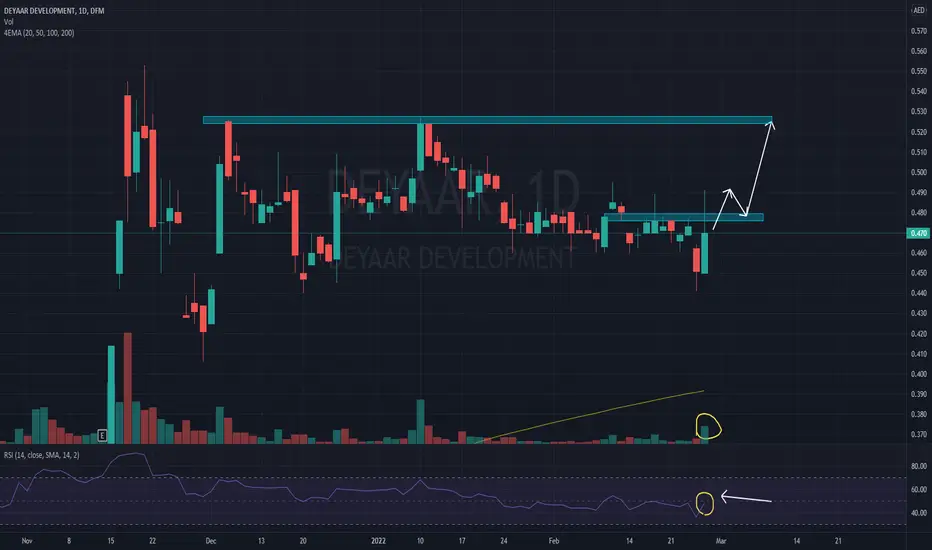Click price axis label 0.390
This screenshot has width=932, height=550.
click(x=919, y=394)
